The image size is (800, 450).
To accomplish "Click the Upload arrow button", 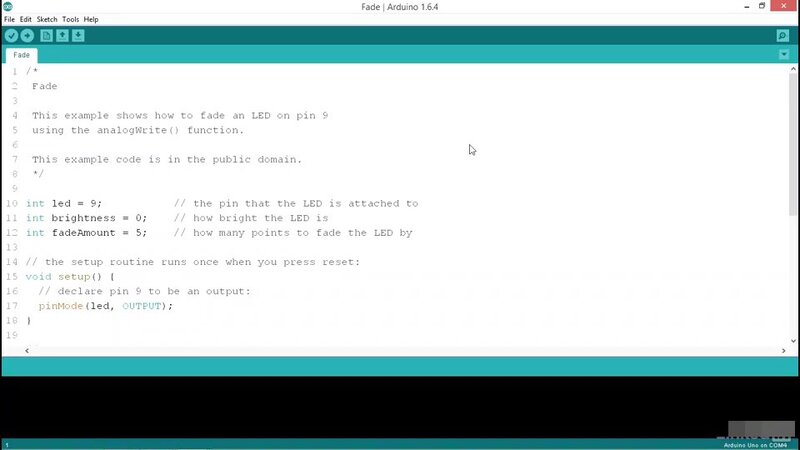I will (x=27, y=36).
